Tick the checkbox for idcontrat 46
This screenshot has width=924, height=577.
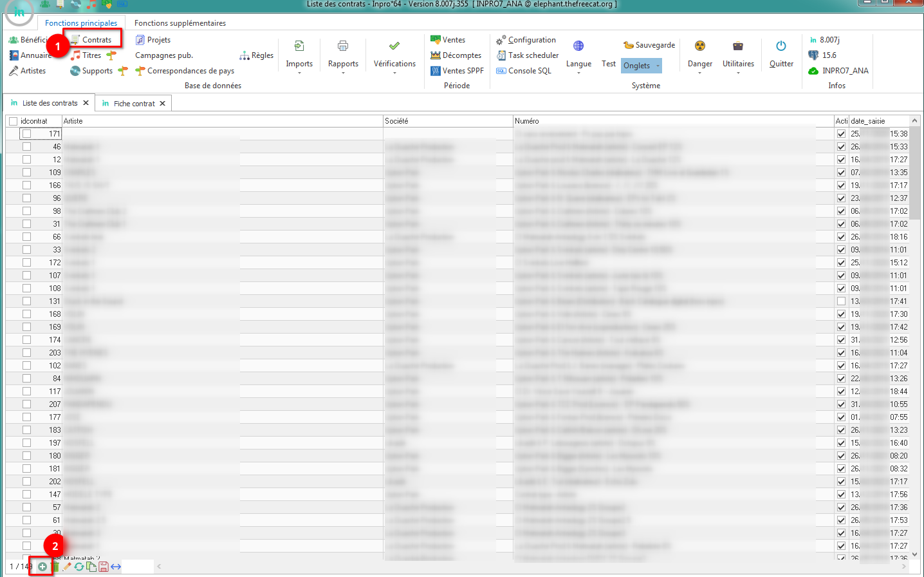26,147
